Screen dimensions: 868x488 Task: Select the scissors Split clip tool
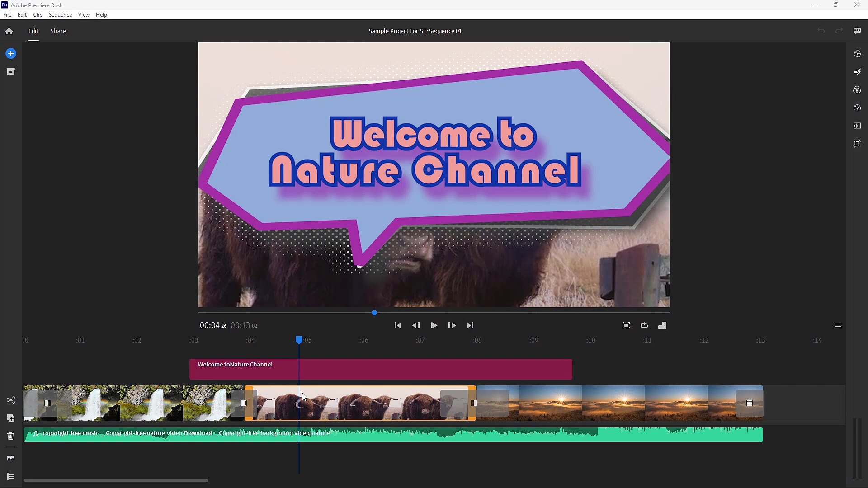pyautogui.click(x=11, y=400)
